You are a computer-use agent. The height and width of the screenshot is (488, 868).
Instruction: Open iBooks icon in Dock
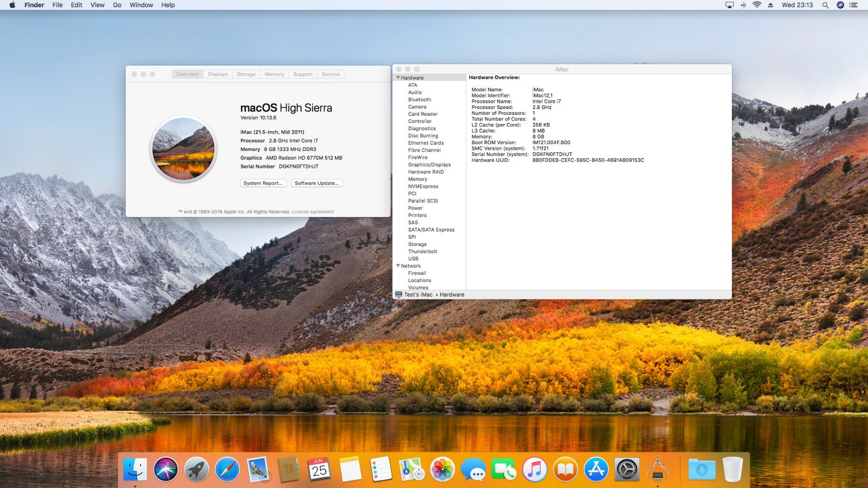click(565, 469)
